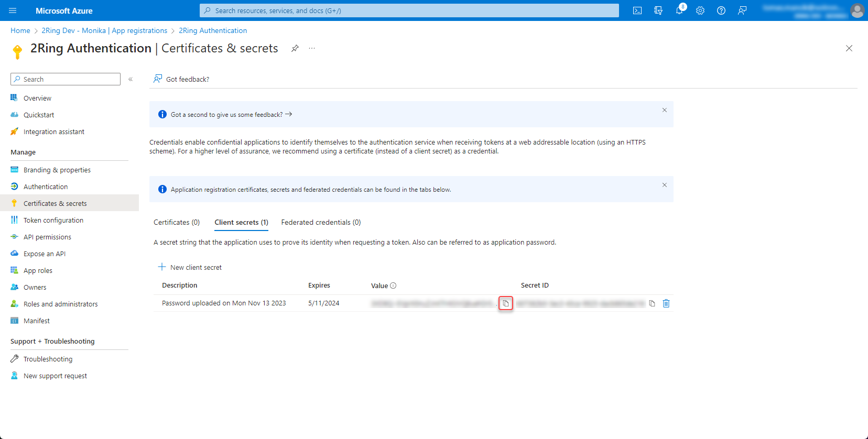
Task: Dismiss the feedback request banner
Action: point(664,110)
